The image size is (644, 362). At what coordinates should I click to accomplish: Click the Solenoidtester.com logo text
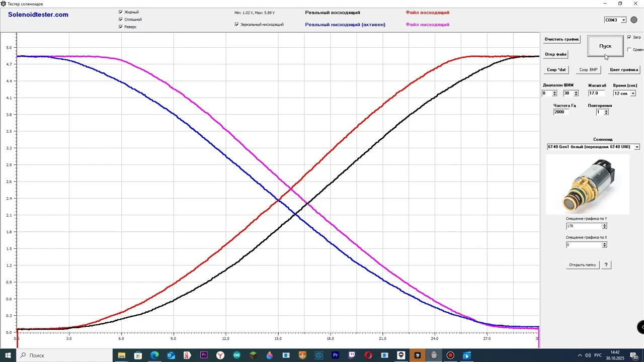(x=38, y=15)
